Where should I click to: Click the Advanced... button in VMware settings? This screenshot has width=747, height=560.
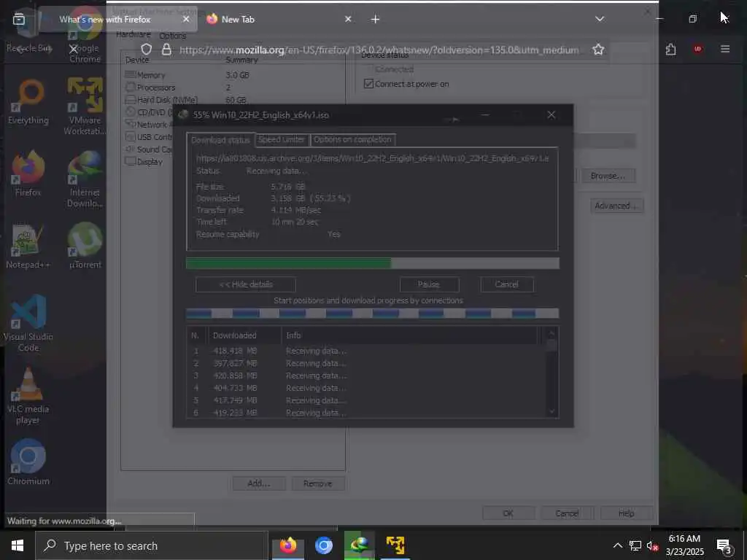point(617,206)
